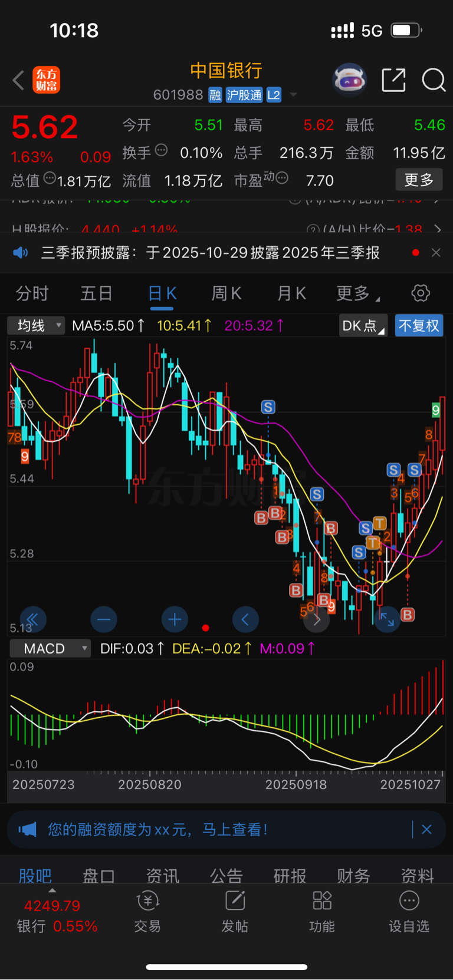Jump to earliest with double-left arrow
This screenshot has height=980, width=453.
pyautogui.click(x=33, y=619)
